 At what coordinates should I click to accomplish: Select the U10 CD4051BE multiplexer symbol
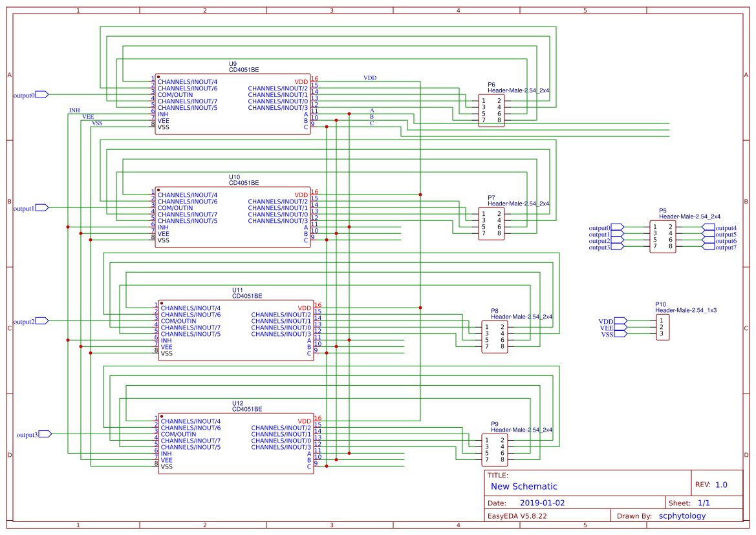(233, 216)
